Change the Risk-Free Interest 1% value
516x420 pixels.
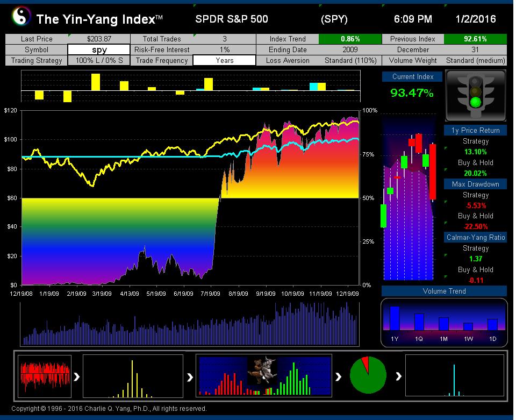coord(225,49)
